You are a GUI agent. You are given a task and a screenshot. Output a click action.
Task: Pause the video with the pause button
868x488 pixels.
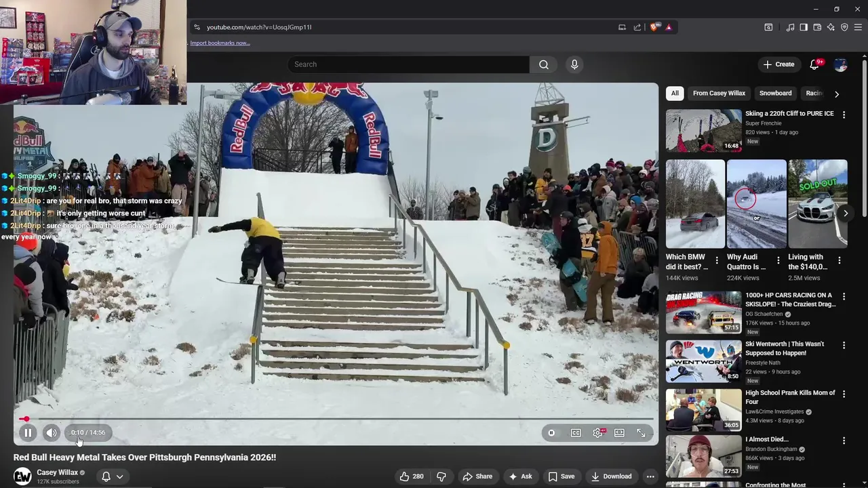(28, 432)
